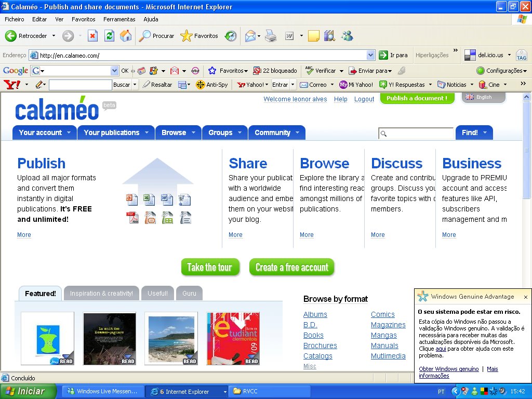Click the Yahoo pencil edit icon
Image resolution: width=532 pixels, height=399 pixels.
(x=39, y=85)
